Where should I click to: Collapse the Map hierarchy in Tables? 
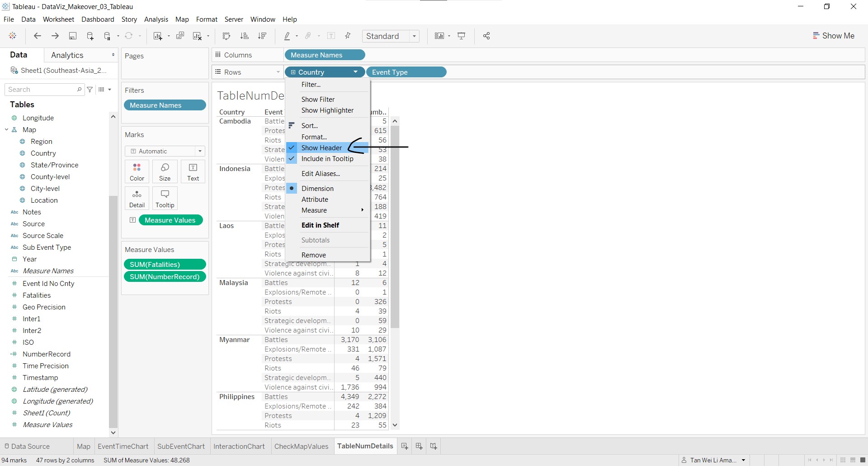(7, 130)
